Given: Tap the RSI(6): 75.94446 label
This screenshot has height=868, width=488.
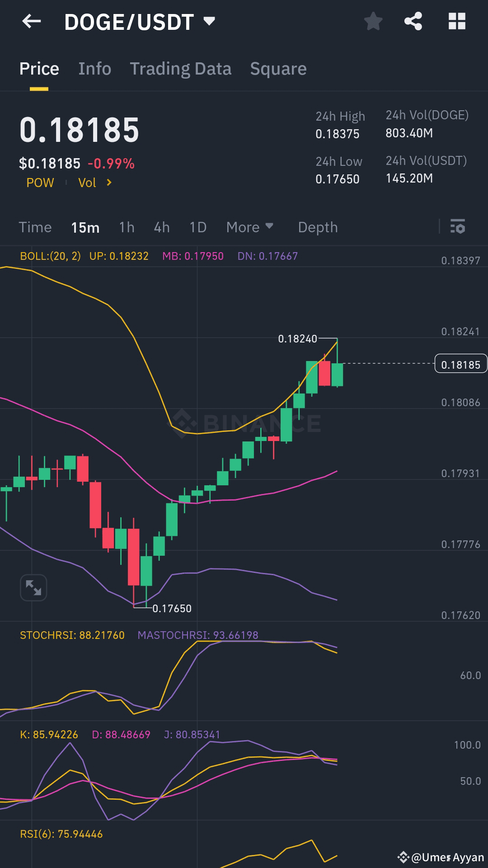Looking at the screenshot, I should pos(61,834).
